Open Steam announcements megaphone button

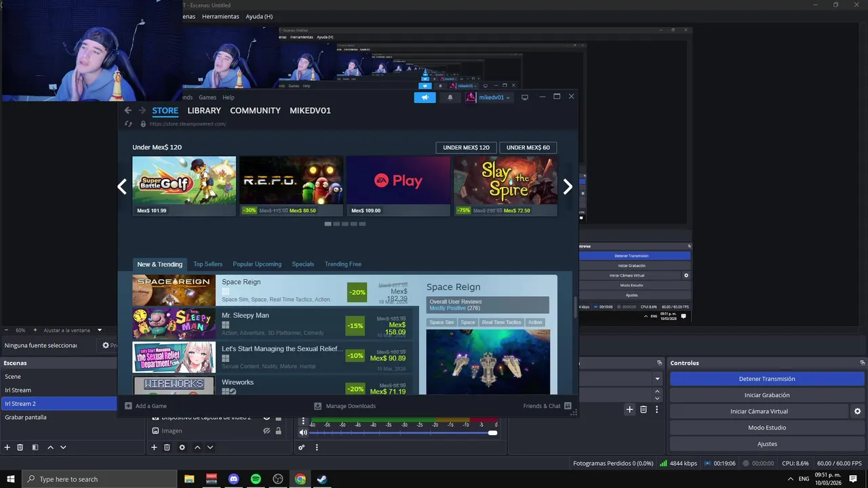click(425, 97)
